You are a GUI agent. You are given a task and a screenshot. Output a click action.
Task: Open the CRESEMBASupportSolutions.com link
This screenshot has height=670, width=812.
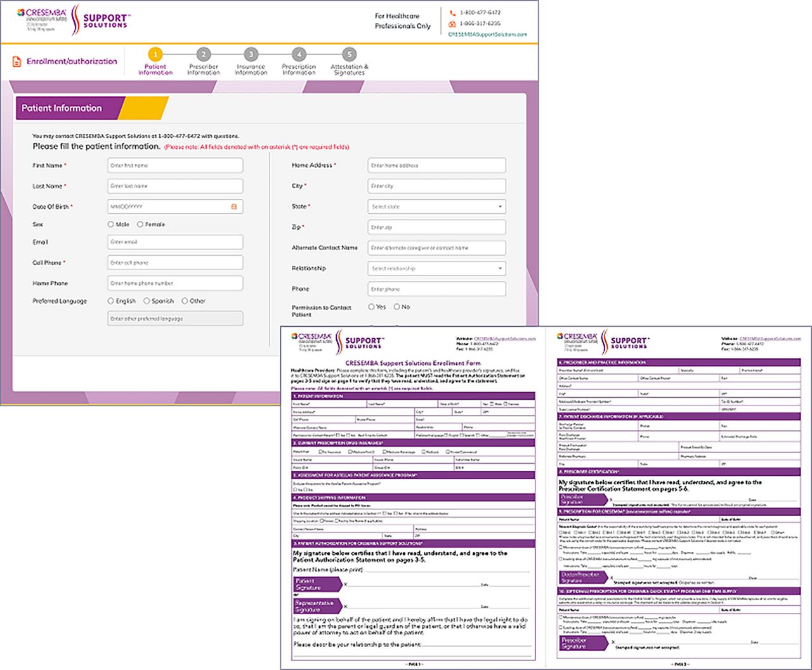488,34
